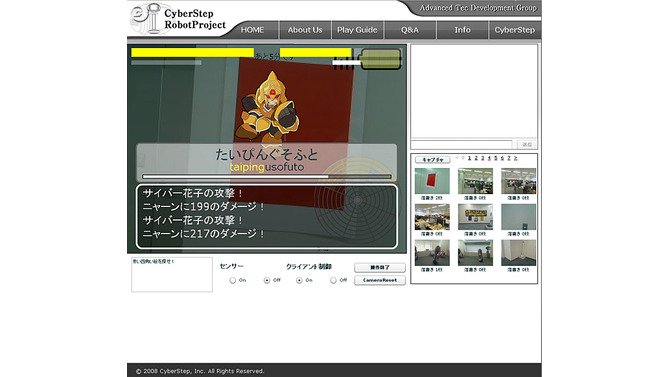The height and width of the screenshot is (377, 670).
Task: Click the CameraReset button
Action: [380, 280]
